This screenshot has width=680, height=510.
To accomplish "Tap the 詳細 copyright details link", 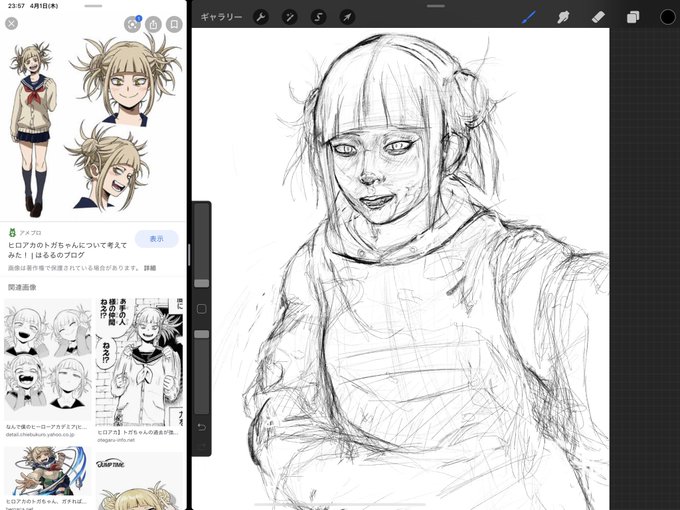I will [150, 268].
